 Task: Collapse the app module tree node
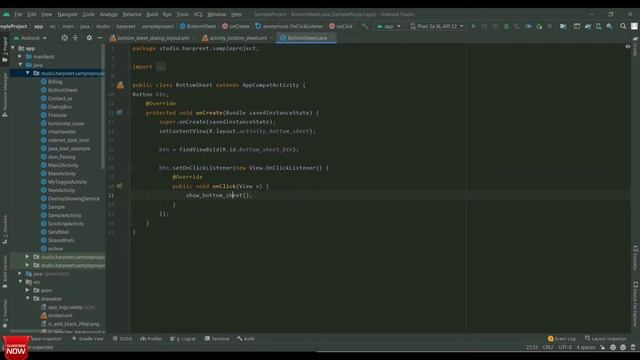[13, 48]
